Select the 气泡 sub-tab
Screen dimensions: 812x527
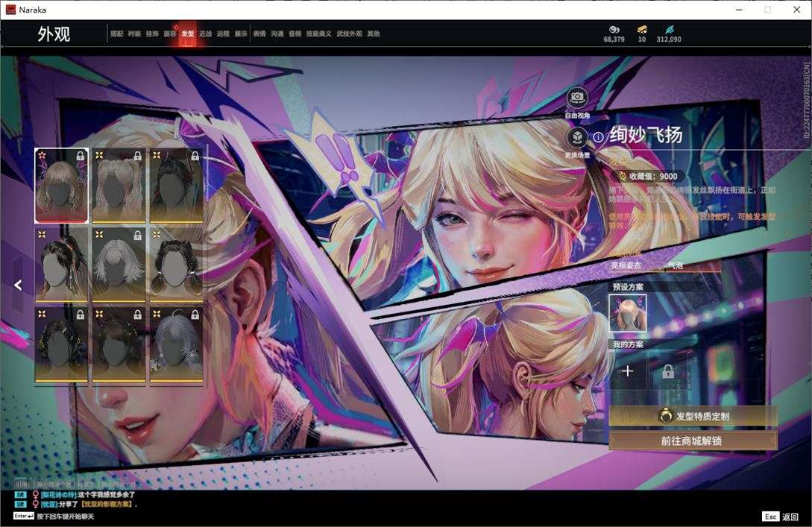pyautogui.click(x=675, y=265)
